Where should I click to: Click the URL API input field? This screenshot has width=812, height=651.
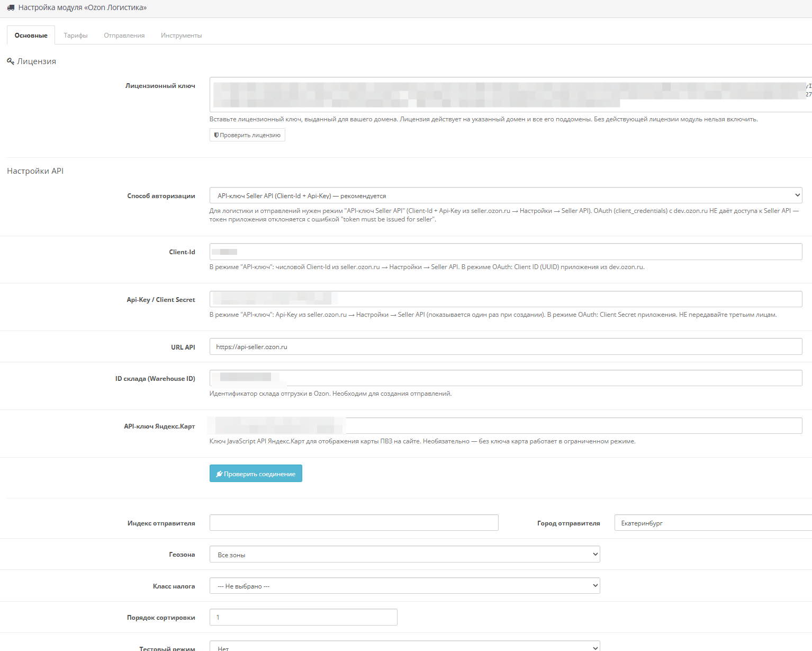(506, 346)
